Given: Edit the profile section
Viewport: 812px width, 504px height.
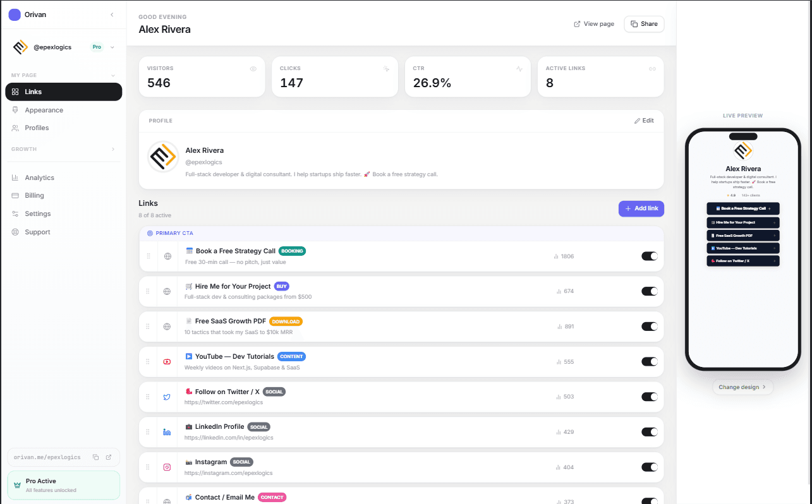Looking at the screenshot, I should pos(644,121).
